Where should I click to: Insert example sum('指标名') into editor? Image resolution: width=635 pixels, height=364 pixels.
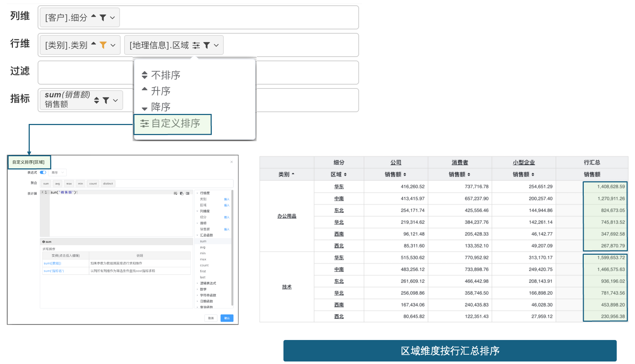coord(54,271)
